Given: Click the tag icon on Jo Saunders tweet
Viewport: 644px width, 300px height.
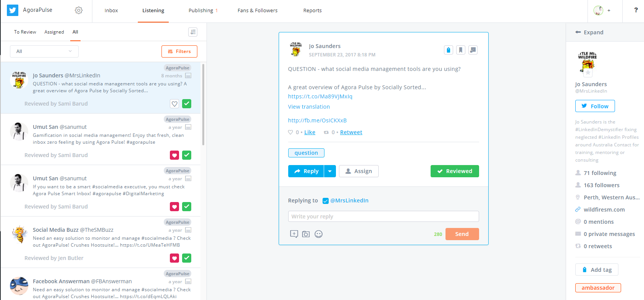Looking at the screenshot, I should point(449,50).
